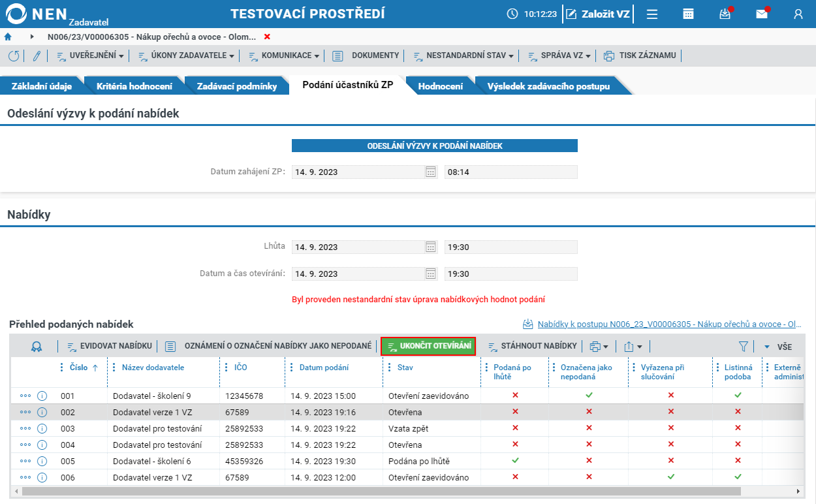Select cell "Dodavatel - školení 9"
816x504 pixels.
pyautogui.click(x=163, y=396)
